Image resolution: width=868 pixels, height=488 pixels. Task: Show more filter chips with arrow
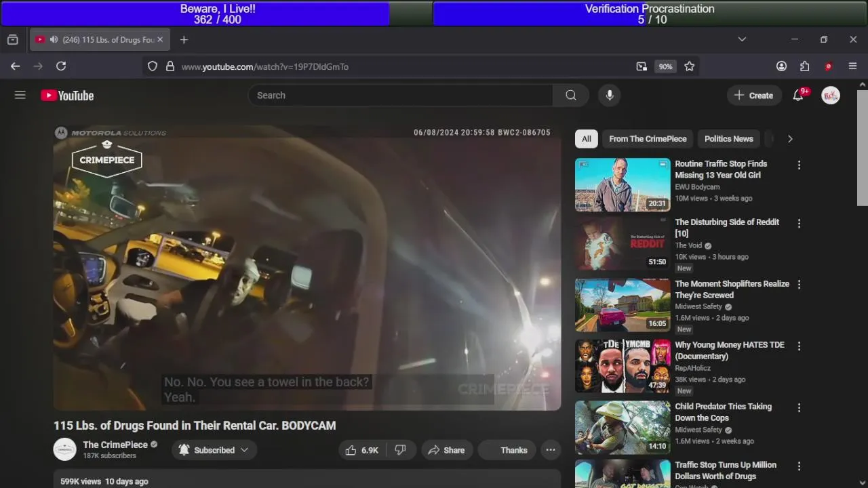790,139
